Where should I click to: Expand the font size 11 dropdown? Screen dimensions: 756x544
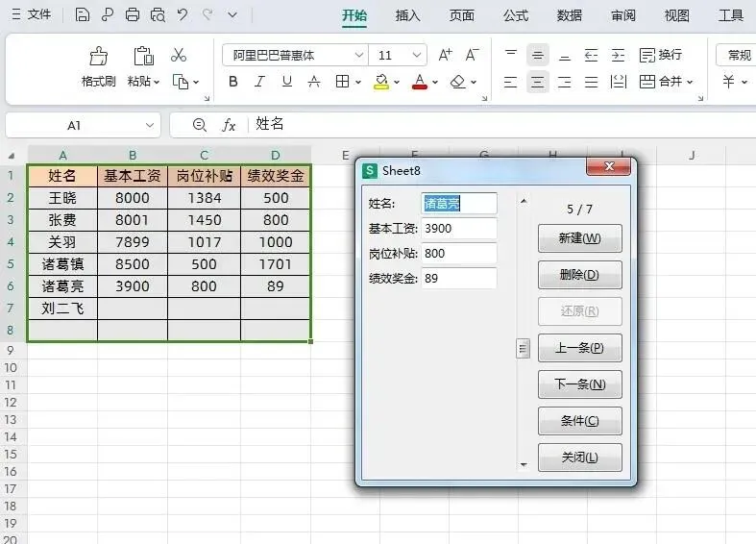click(x=417, y=55)
